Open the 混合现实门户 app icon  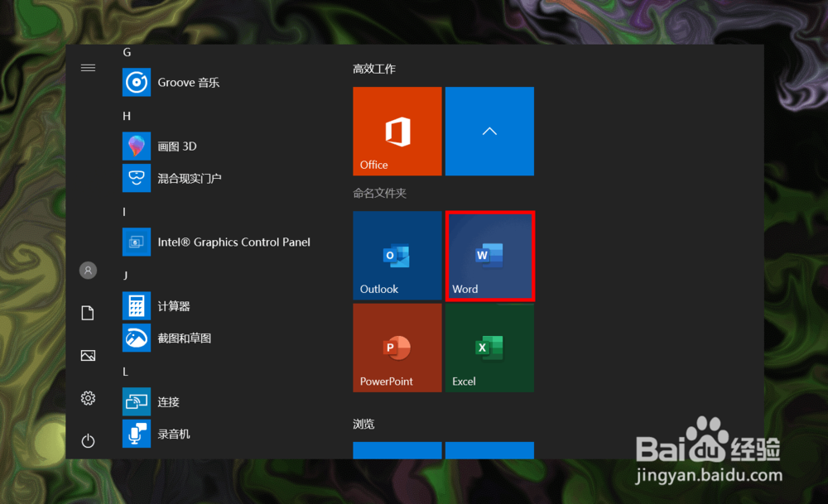(x=137, y=179)
